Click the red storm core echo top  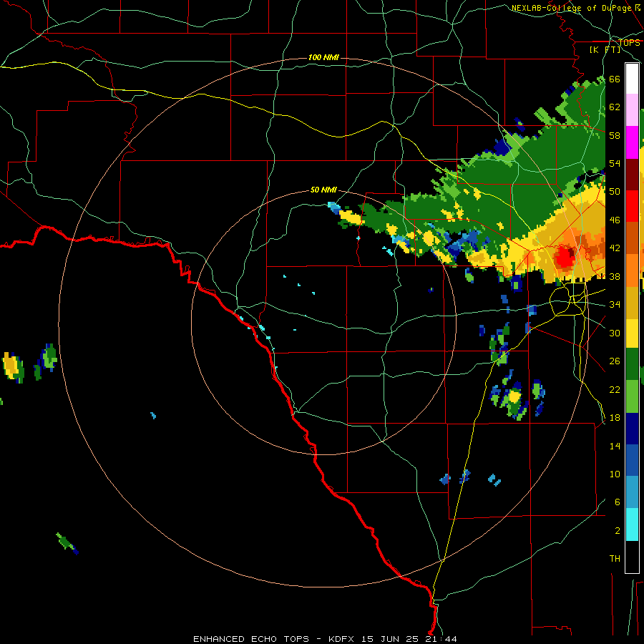565,258
